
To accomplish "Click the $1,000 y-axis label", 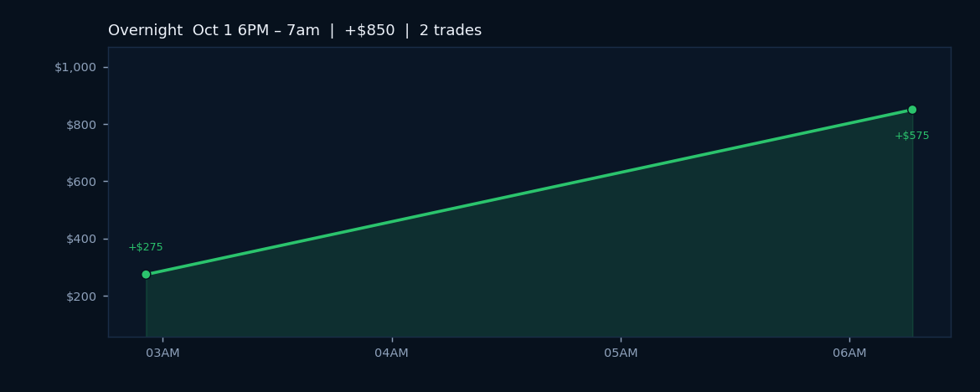I will (75, 68).
